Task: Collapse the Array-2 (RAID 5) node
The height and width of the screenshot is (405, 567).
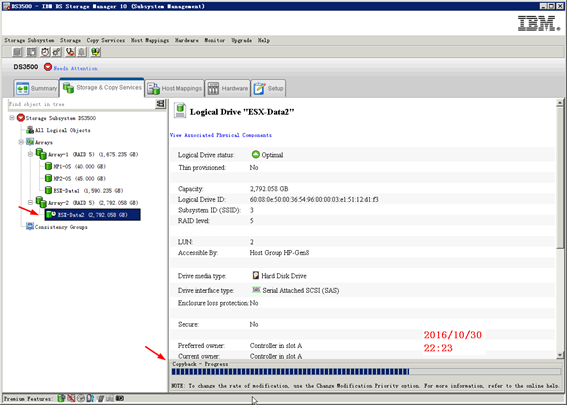Action: point(30,202)
